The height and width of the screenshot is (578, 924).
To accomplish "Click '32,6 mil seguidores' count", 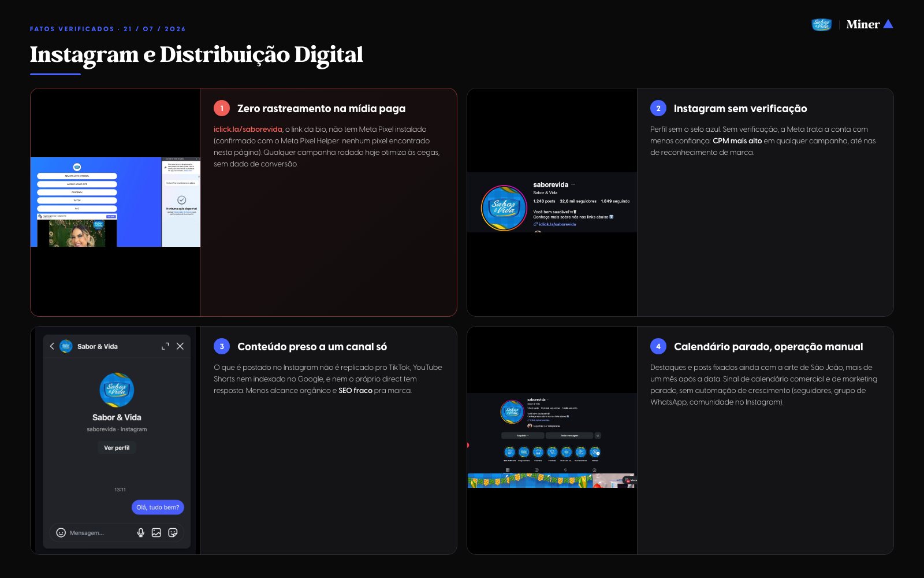I will 578,201.
